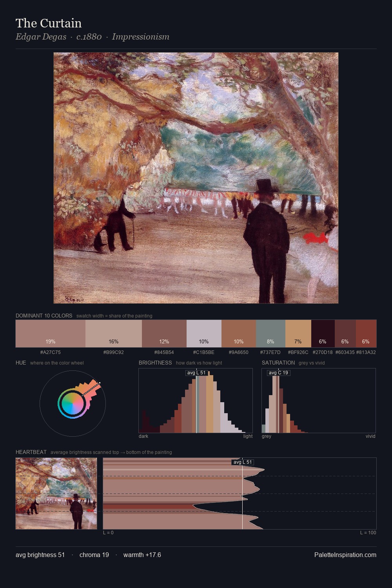Click the 'Edgar Degas' artist name
The image size is (392, 588).
coord(41,37)
